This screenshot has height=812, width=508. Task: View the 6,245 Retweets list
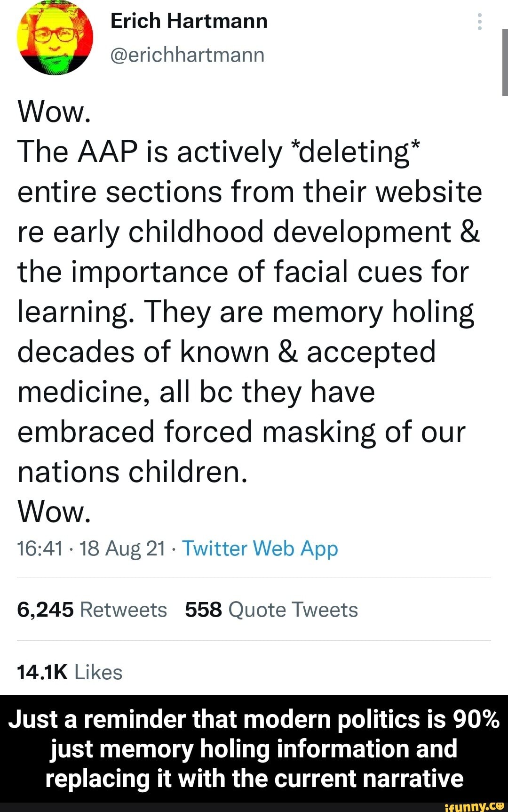point(92,610)
